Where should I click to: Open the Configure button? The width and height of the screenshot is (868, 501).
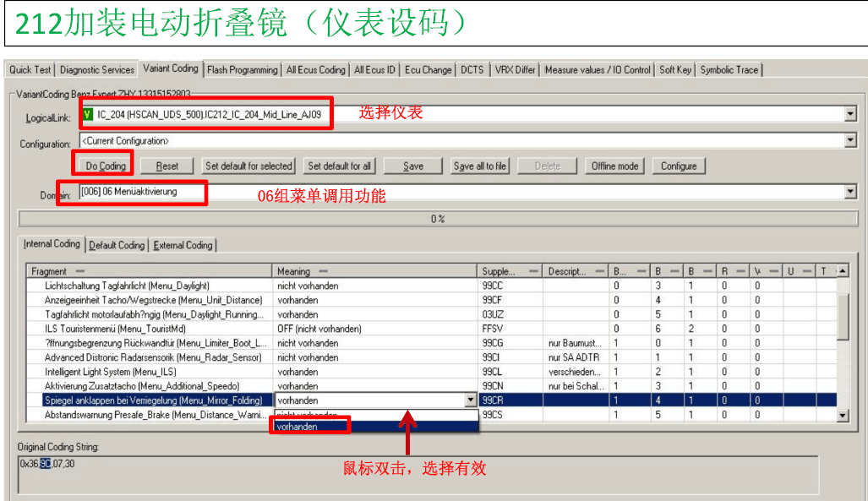(679, 166)
